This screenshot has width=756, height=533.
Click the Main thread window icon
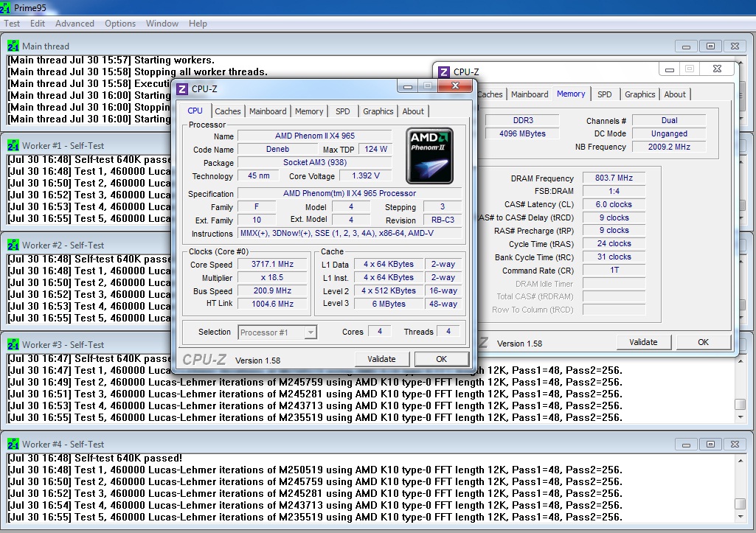point(13,46)
